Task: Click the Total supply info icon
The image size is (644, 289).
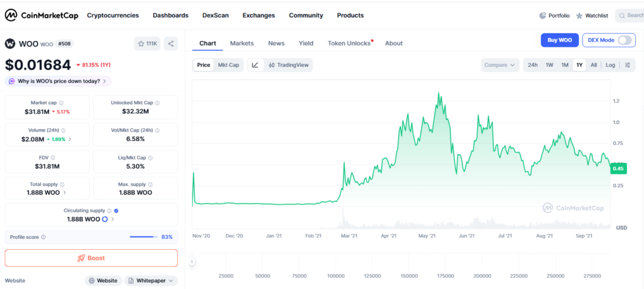Action: click(x=62, y=185)
